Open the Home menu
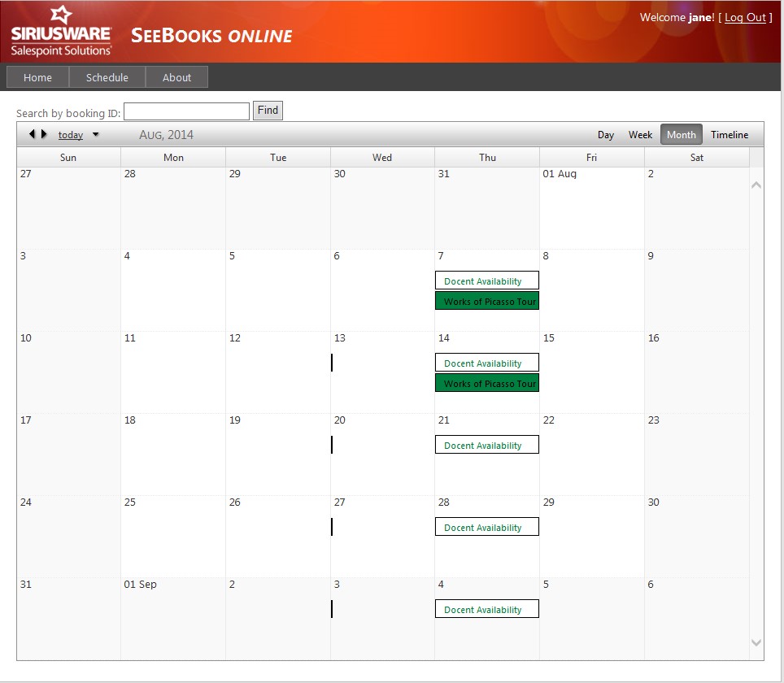This screenshot has width=784, height=683. tap(37, 77)
